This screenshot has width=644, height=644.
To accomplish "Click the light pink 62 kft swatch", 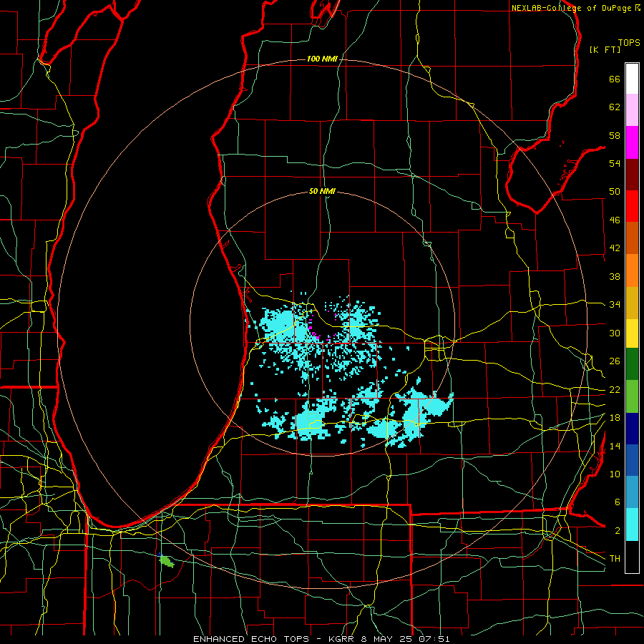I will (x=632, y=110).
